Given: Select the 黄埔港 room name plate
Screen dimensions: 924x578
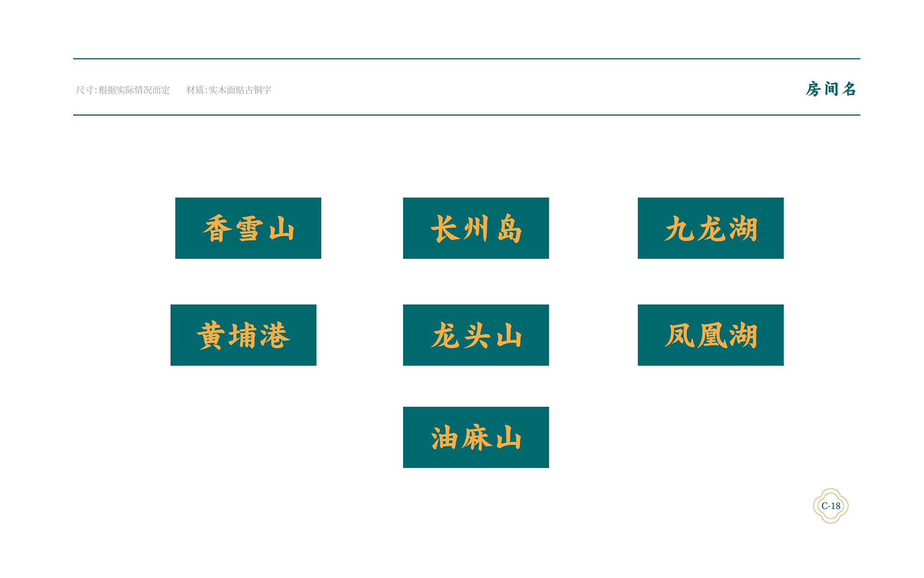Looking at the screenshot, I should coord(243,335).
